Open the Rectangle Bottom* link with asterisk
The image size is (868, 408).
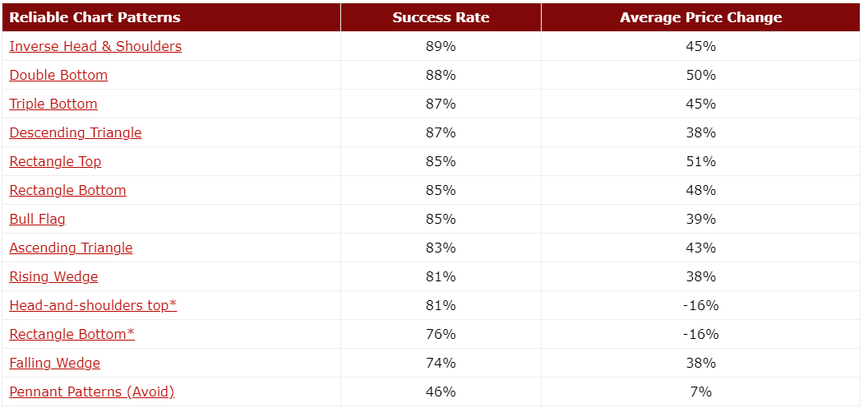click(72, 334)
